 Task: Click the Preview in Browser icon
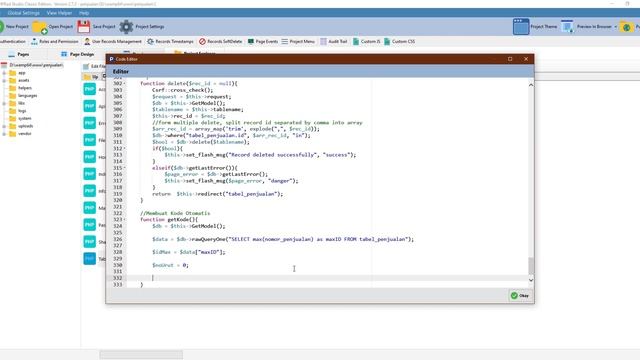(567, 27)
